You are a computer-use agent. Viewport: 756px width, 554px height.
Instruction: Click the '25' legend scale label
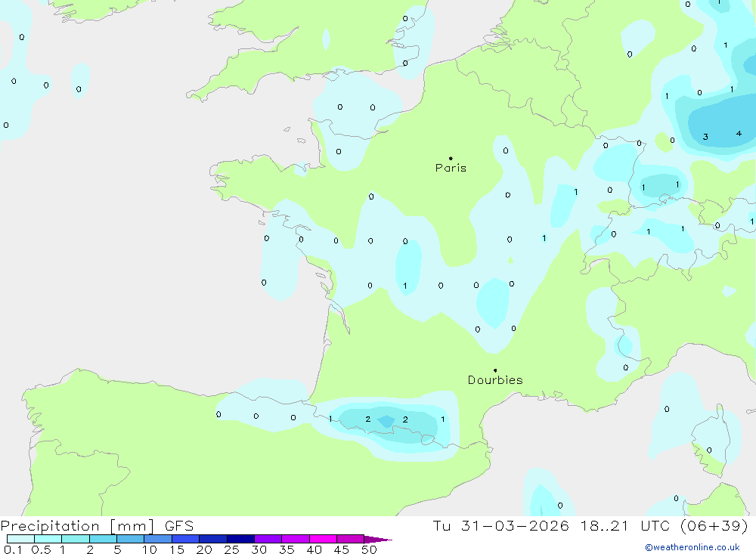pos(231,549)
